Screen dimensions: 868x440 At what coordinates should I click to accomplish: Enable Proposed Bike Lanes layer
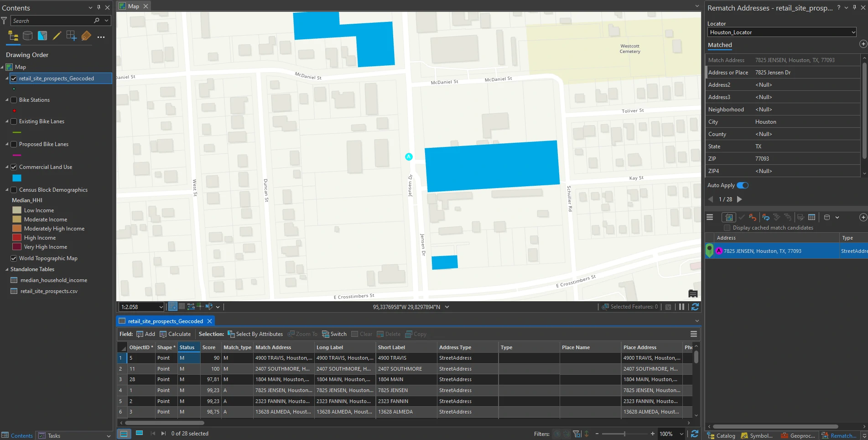(14, 144)
